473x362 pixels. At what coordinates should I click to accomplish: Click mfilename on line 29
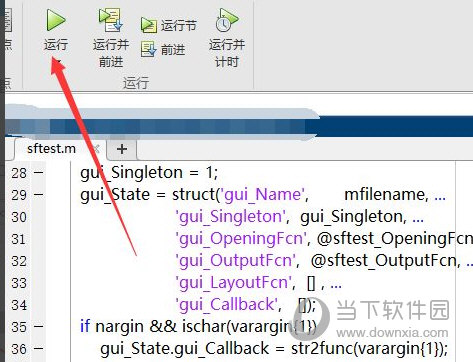pos(386,195)
